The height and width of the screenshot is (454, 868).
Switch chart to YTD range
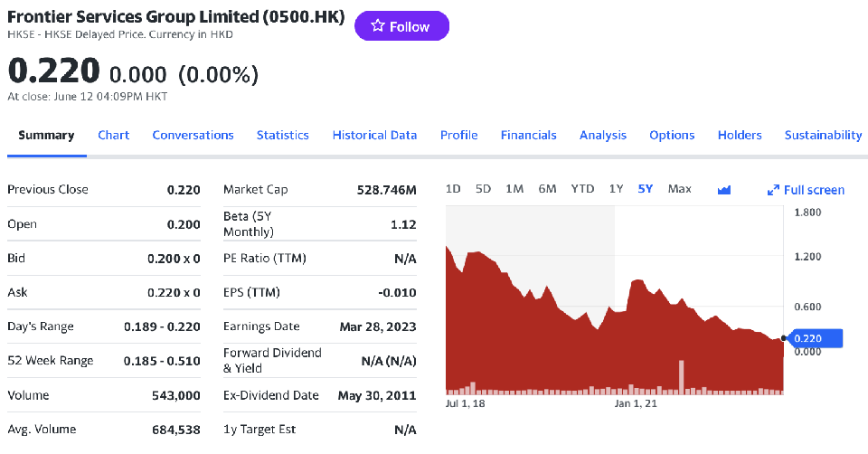pyautogui.click(x=582, y=189)
